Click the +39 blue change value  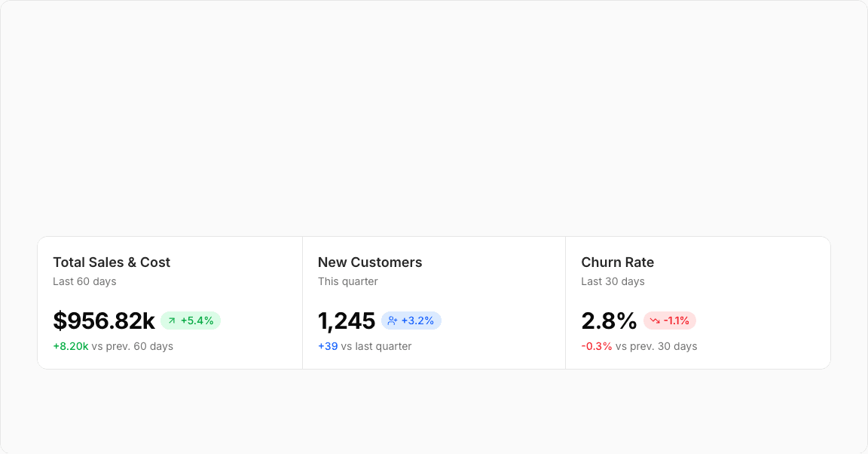(x=328, y=346)
